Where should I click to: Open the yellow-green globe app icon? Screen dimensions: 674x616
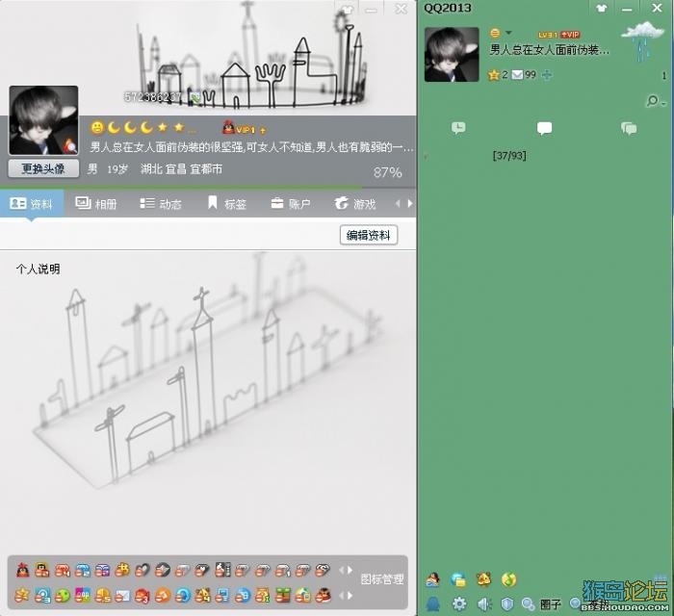(509, 579)
